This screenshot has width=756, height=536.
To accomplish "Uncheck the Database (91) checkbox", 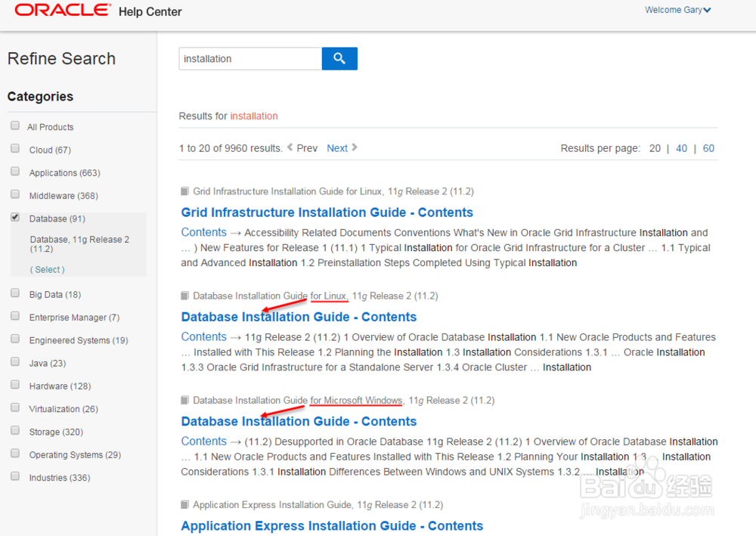I will pos(15,217).
